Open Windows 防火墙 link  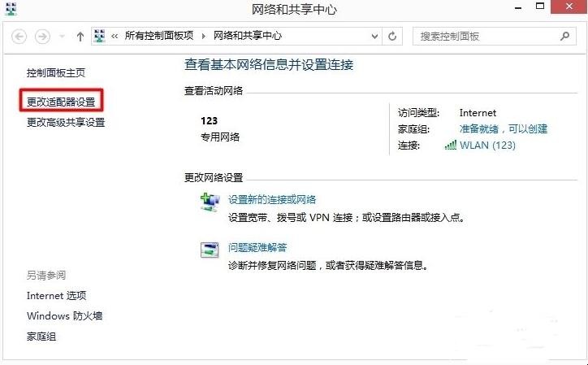64,315
